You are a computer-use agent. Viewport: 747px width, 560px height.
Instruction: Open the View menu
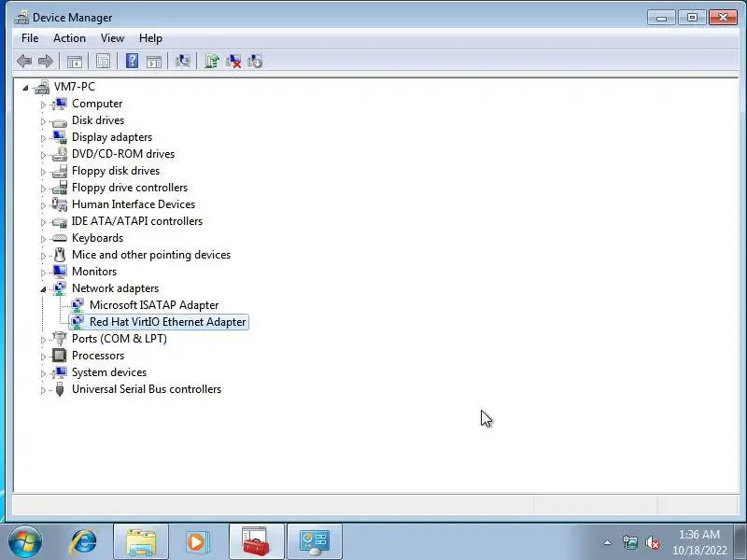click(112, 38)
